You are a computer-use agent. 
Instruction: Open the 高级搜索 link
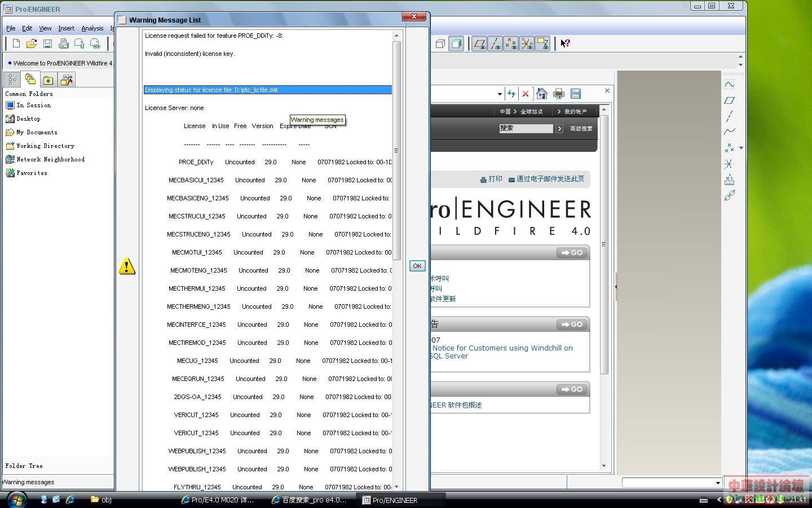581,129
